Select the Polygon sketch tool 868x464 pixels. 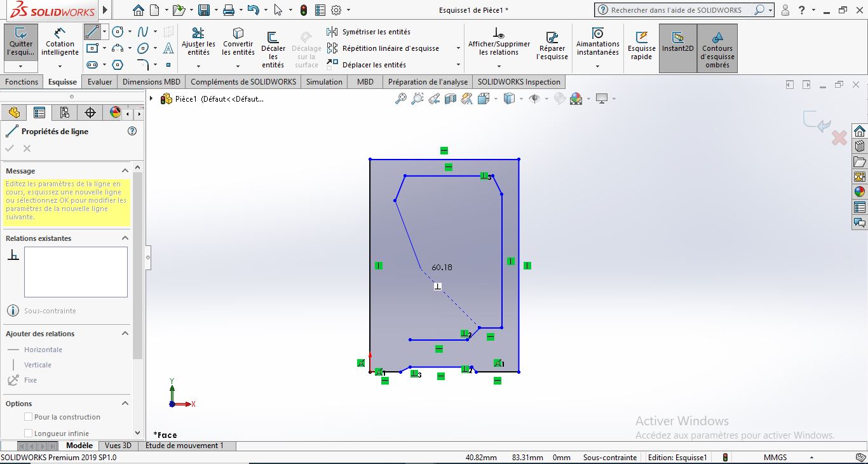click(118, 65)
